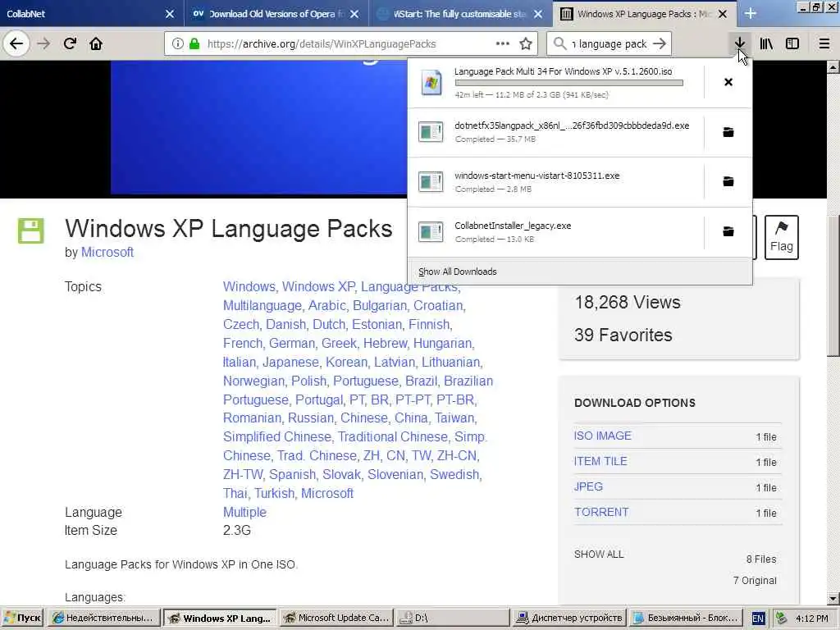Open the Turkish topic link
The image size is (840, 630).
coord(274,493)
